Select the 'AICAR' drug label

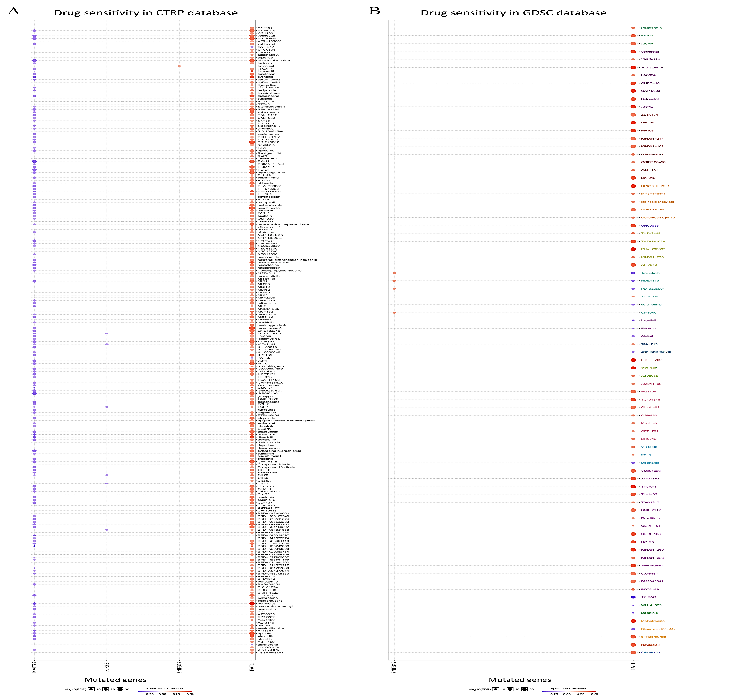[x=647, y=44]
